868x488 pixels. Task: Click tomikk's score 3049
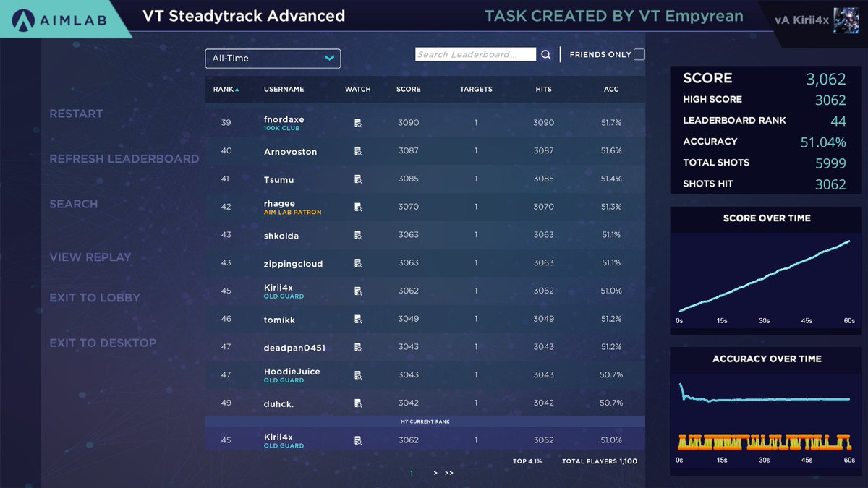408,319
